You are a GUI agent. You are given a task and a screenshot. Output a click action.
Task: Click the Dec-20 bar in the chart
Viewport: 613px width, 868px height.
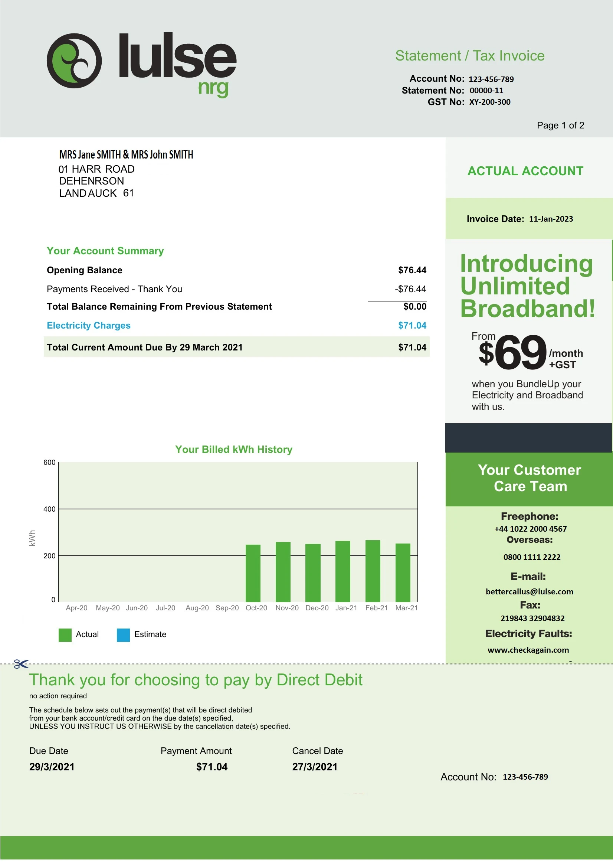click(313, 573)
